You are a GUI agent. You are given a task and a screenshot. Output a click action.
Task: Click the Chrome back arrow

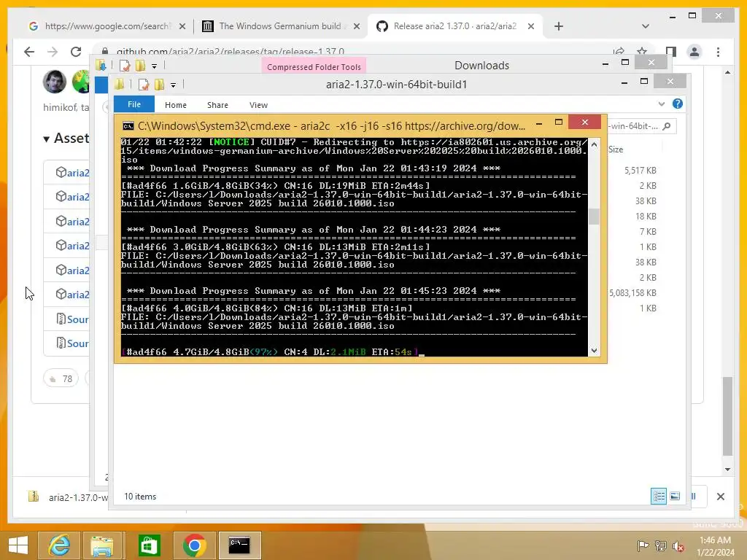click(x=29, y=52)
